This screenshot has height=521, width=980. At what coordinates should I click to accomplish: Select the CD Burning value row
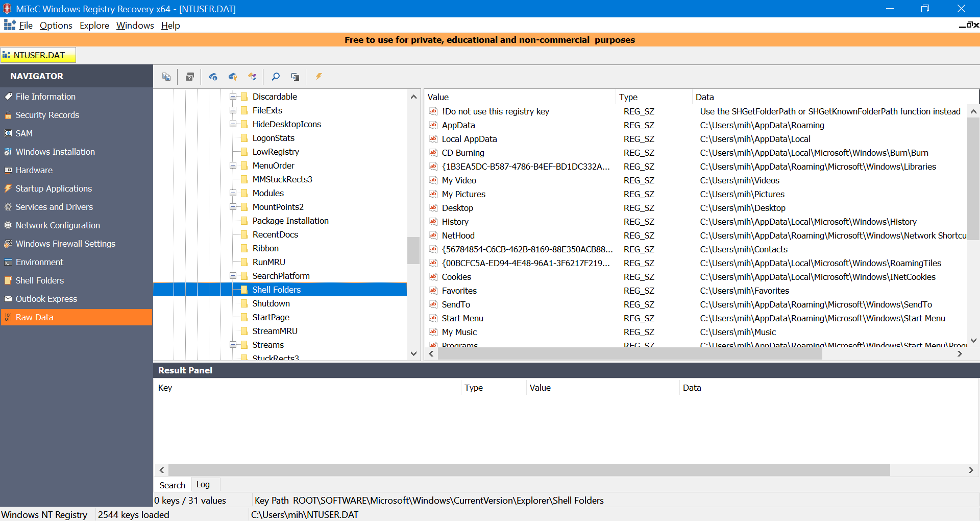click(x=695, y=153)
